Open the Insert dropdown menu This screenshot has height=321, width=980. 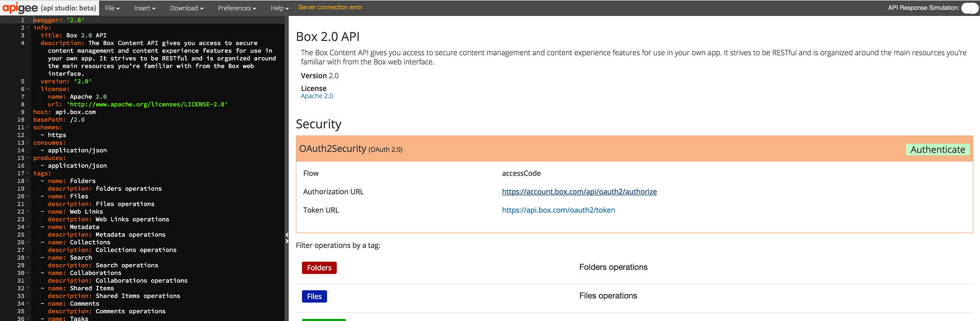point(144,8)
